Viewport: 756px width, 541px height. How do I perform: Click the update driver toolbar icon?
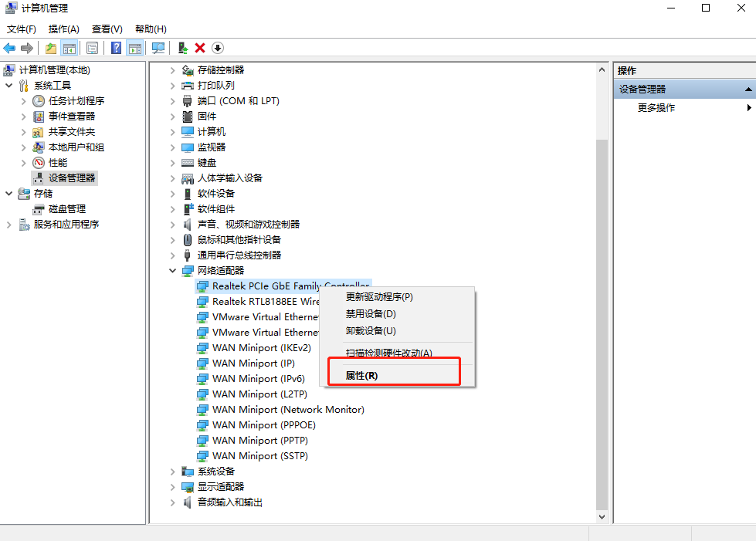[183, 48]
